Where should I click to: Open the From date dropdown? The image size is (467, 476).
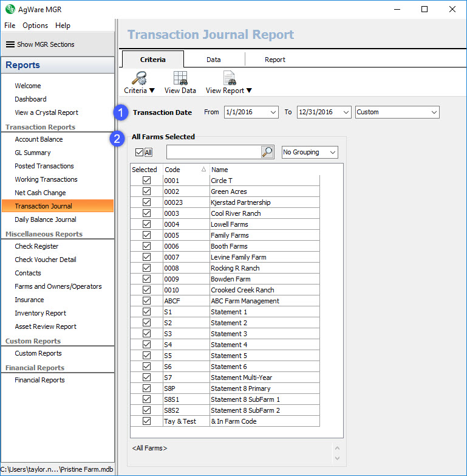(273, 112)
